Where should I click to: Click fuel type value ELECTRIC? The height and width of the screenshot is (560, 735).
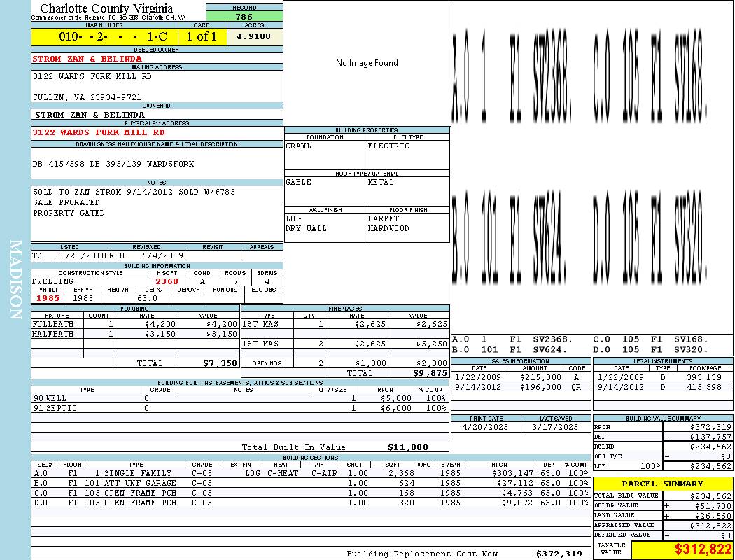[388, 146]
